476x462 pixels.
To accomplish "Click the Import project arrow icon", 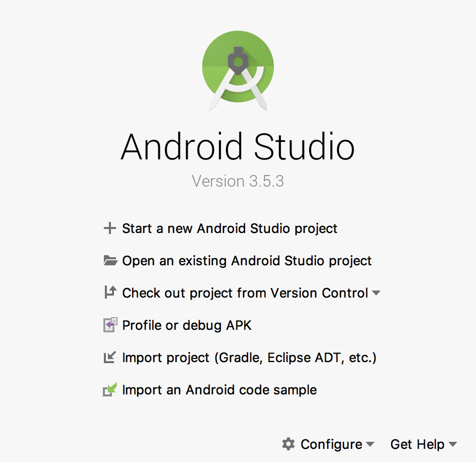I will [109, 357].
